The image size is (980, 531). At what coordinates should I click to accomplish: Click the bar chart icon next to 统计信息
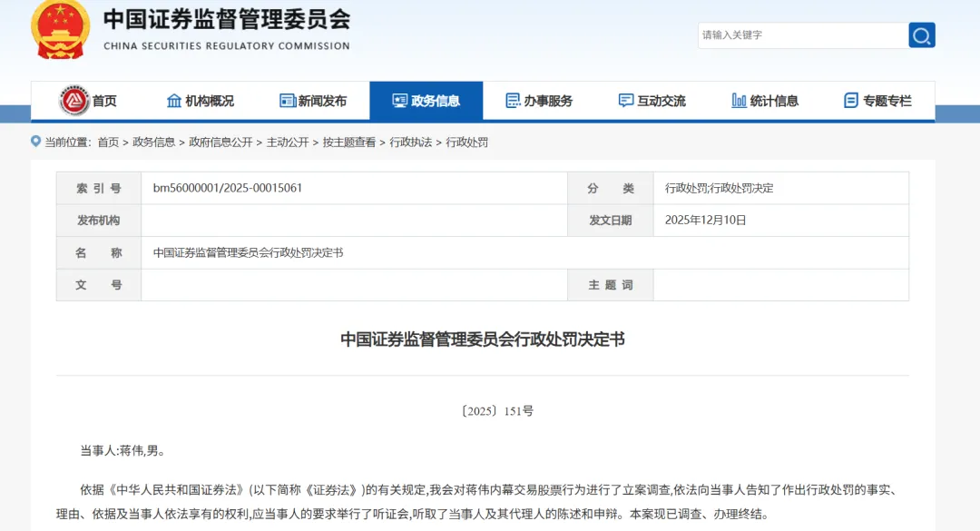(739, 101)
